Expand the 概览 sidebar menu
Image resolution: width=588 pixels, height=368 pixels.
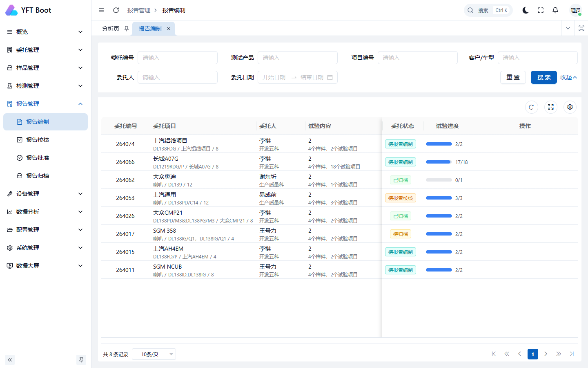point(45,32)
